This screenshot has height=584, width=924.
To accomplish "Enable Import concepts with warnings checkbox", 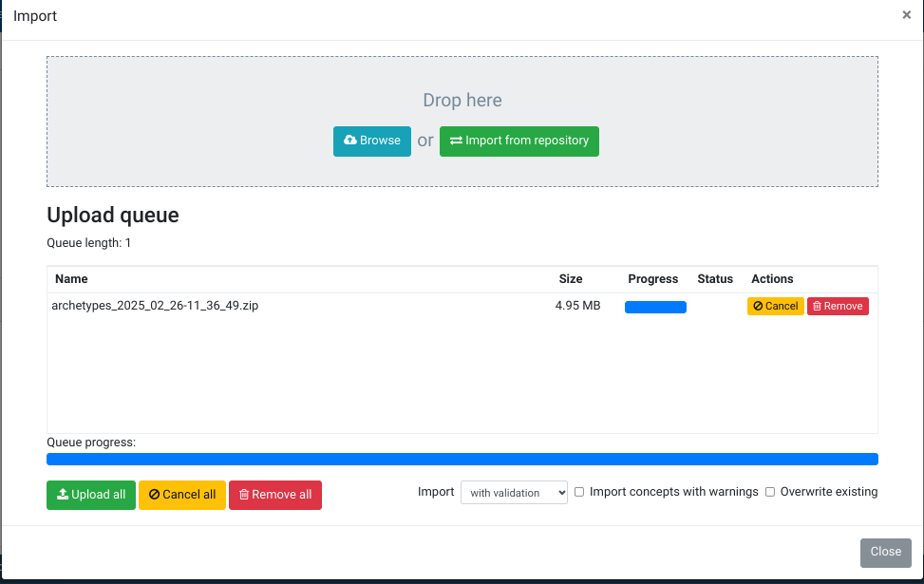I will coord(579,492).
